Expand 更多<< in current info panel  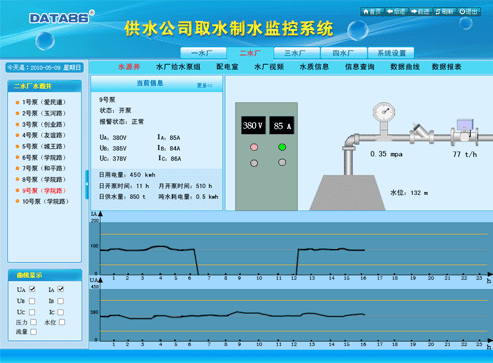(204, 86)
